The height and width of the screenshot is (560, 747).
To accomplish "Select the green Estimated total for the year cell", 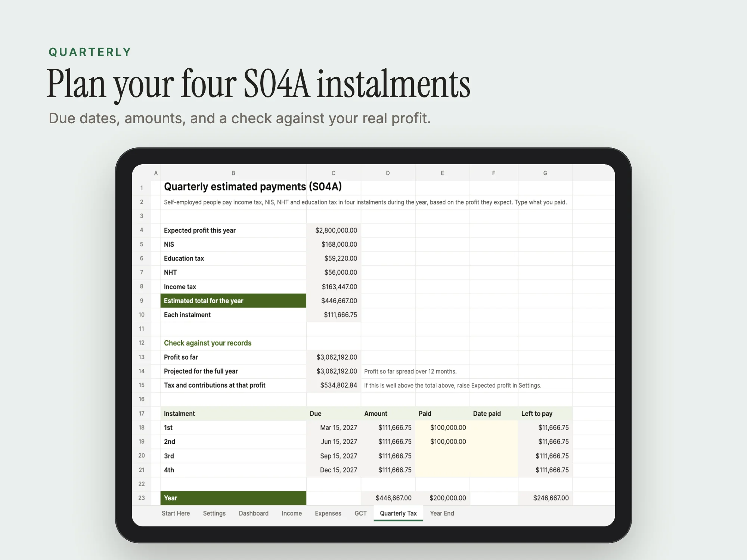I will pos(233,301).
